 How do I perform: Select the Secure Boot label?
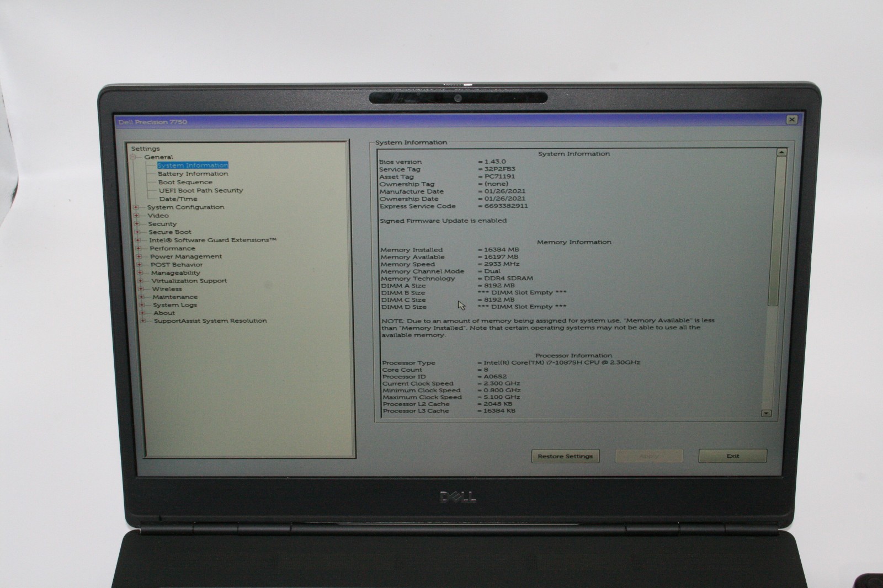pyautogui.click(x=170, y=232)
